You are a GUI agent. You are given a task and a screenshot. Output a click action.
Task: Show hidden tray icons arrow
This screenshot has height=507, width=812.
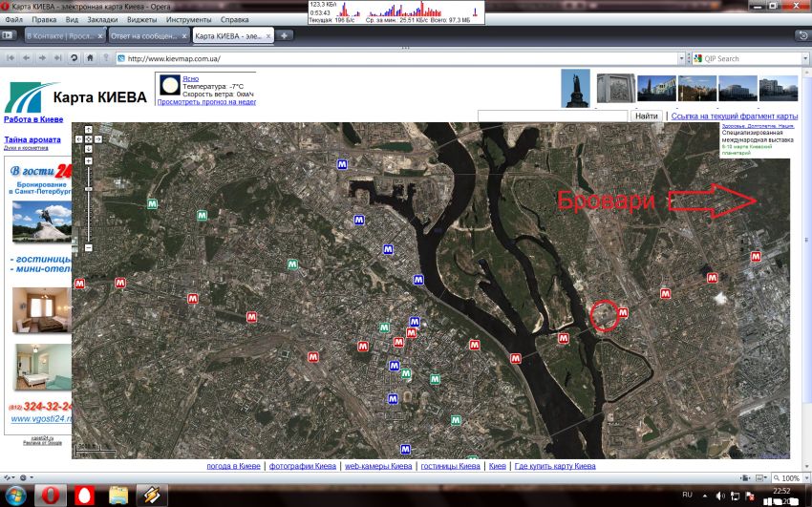(703, 496)
